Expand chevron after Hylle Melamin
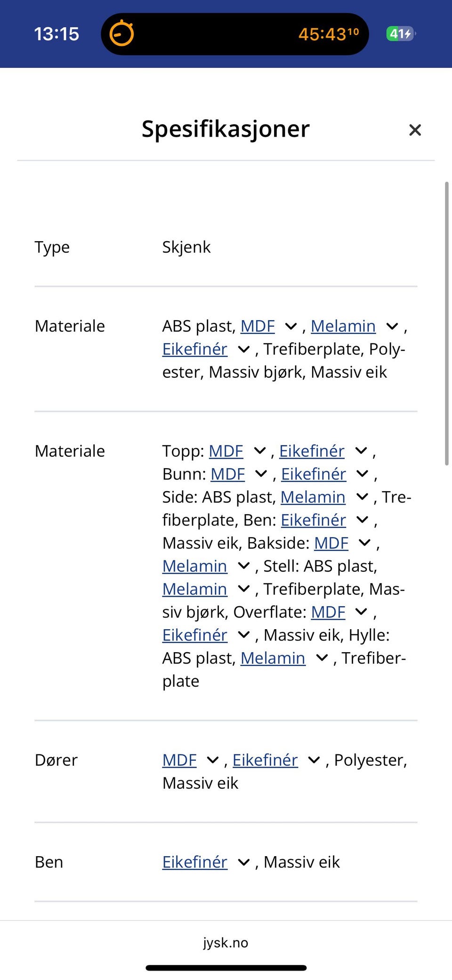 point(322,658)
